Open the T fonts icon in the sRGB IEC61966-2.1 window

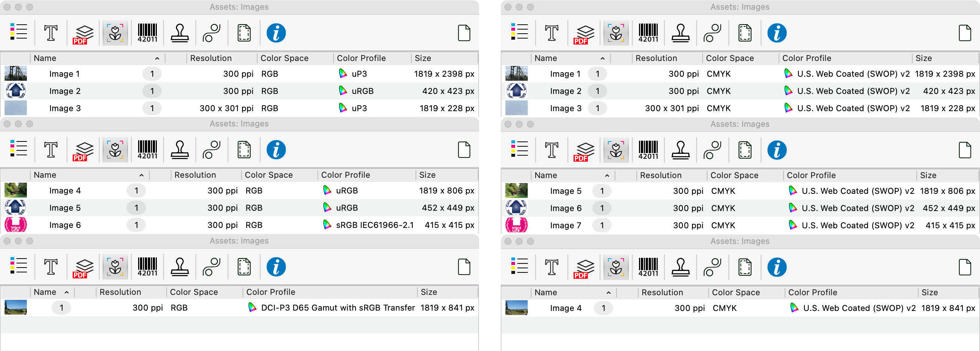(x=51, y=150)
